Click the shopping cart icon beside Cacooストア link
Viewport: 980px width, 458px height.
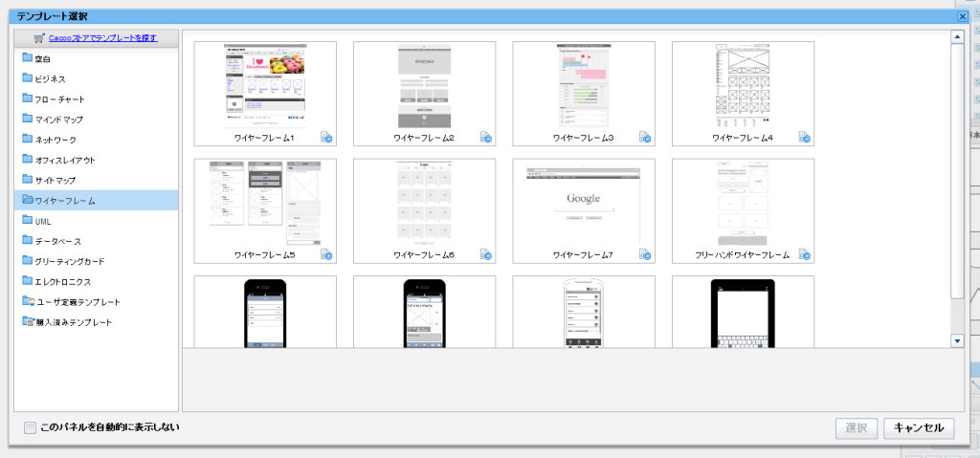tap(39, 38)
